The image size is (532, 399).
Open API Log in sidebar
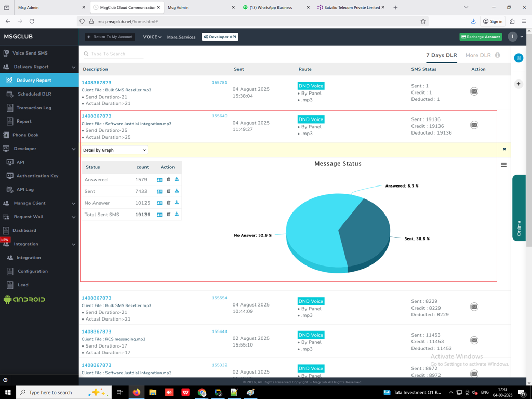[x=25, y=189]
